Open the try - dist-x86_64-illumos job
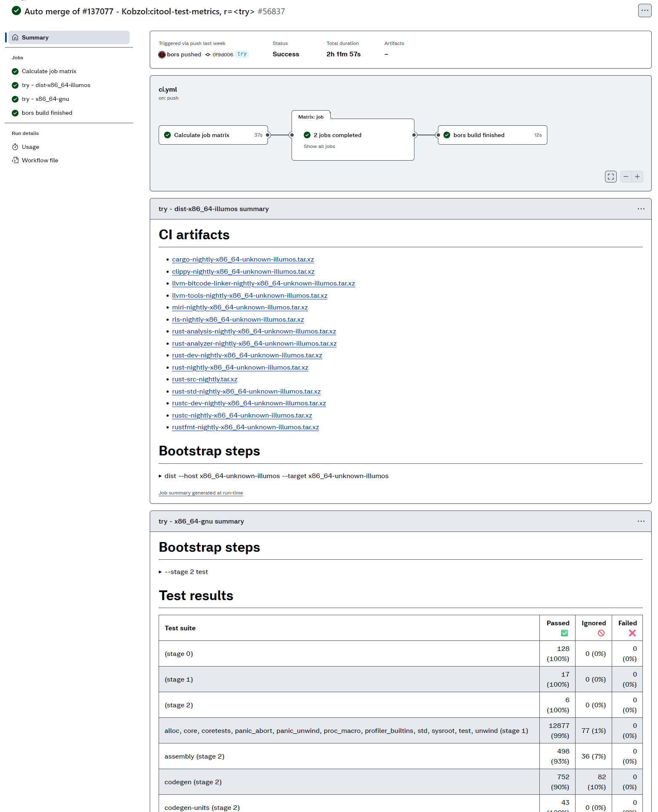The height and width of the screenshot is (812, 658). (56, 85)
